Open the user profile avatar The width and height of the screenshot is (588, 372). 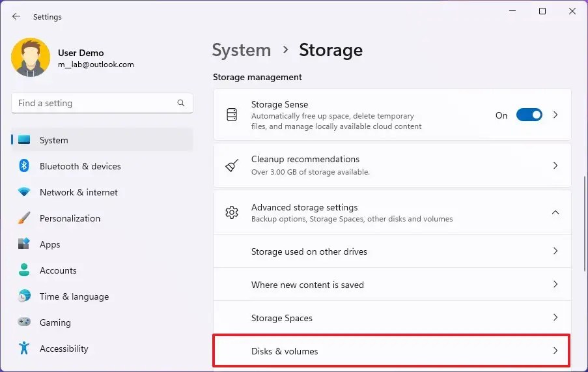[31, 57]
